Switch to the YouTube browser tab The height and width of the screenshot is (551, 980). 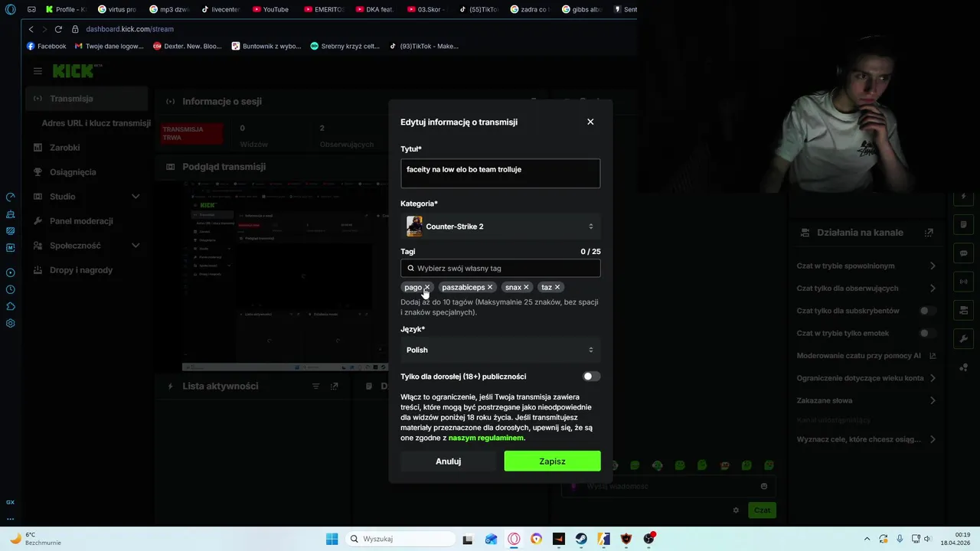coord(270,9)
